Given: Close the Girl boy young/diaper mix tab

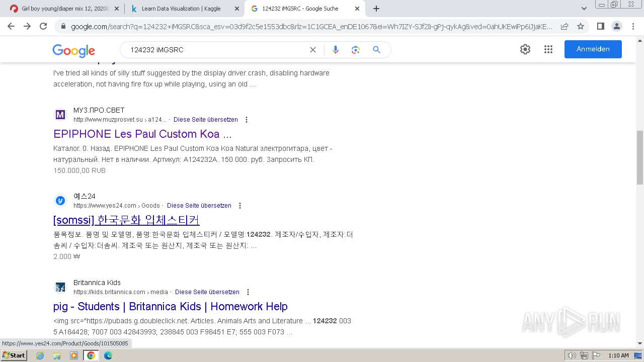Looking at the screenshot, I should pos(116,9).
